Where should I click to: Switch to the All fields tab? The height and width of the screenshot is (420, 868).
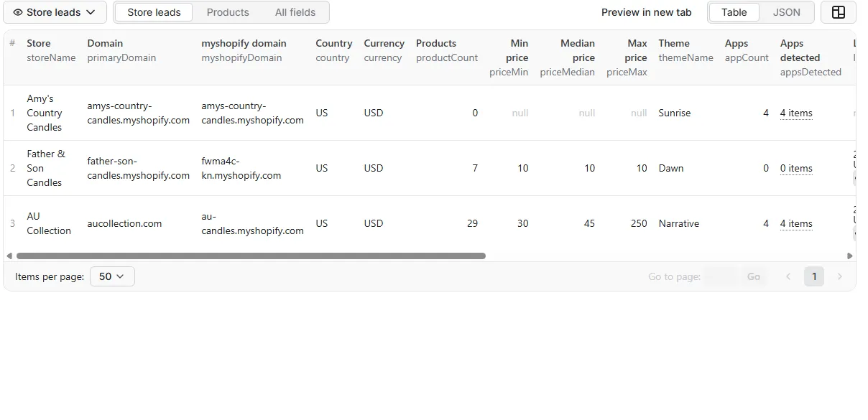click(295, 12)
